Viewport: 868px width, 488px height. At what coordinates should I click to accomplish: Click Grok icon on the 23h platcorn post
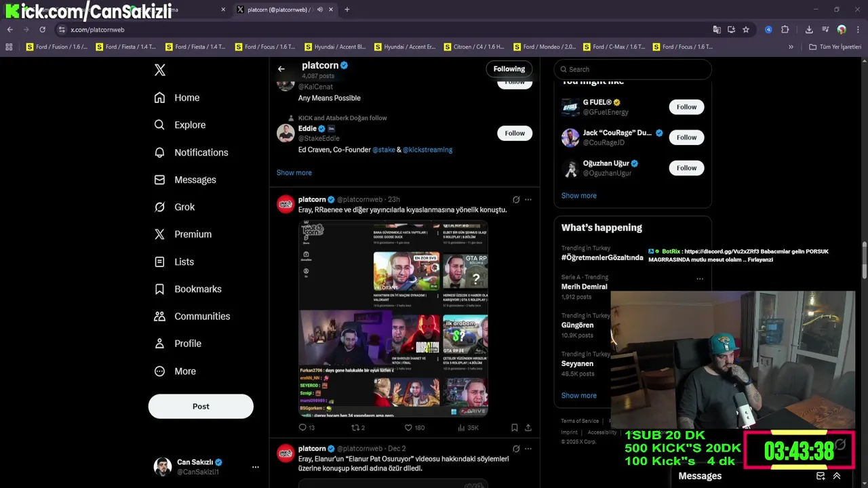(x=516, y=199)
